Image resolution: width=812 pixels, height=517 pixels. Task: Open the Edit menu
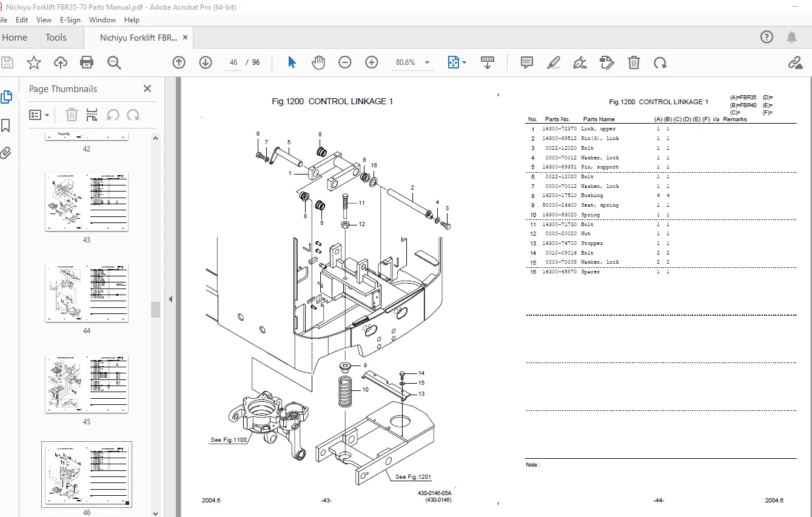click(22, 20)
